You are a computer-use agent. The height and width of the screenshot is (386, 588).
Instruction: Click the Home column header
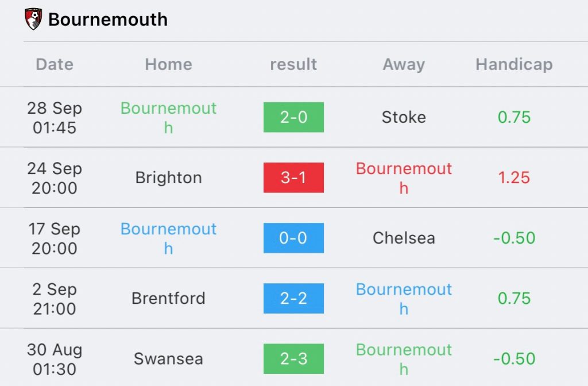(x=168, y=64)
